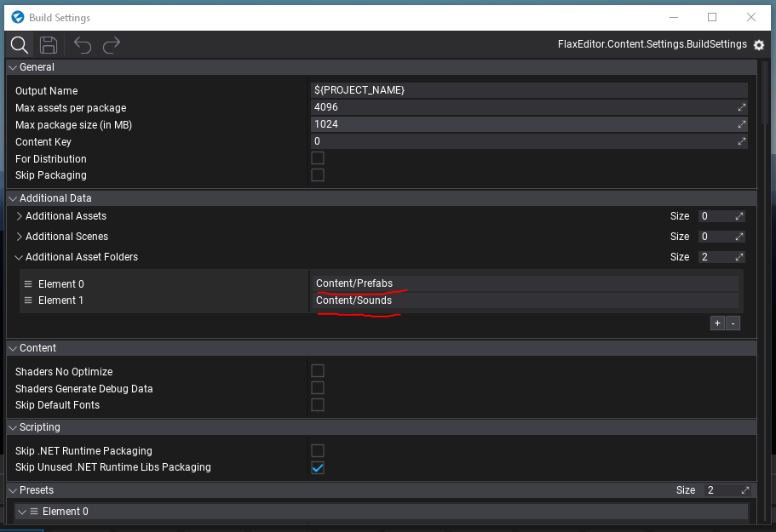Click slider arrow icon of Max assets per package
Viewport: 776px width, 532px height.
pos(741,107)
